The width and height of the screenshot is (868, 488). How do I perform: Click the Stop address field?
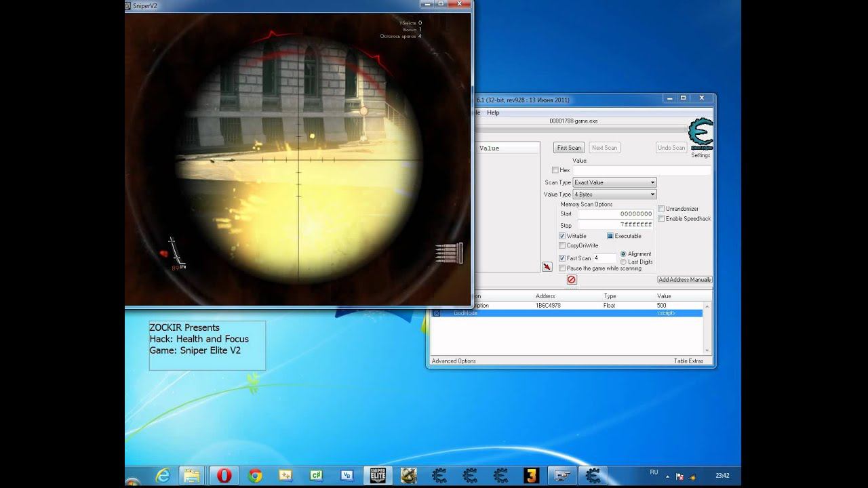(616, 224)
